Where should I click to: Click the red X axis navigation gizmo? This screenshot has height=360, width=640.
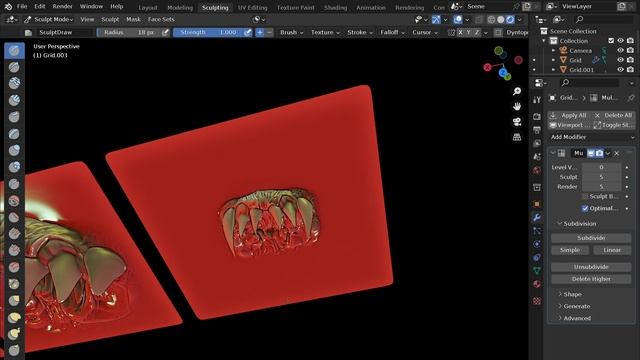[487, 67]
